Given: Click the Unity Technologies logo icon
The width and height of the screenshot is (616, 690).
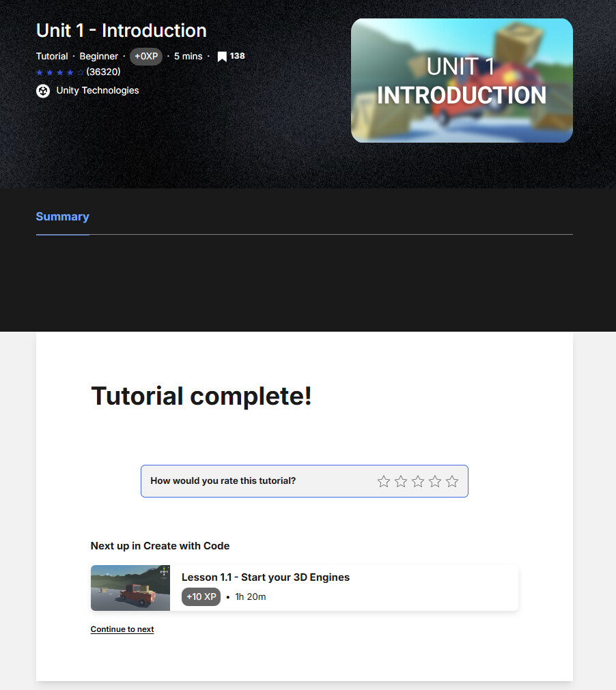Looking at the screenshot, I should pyautogui.click(x=42, y=90).
